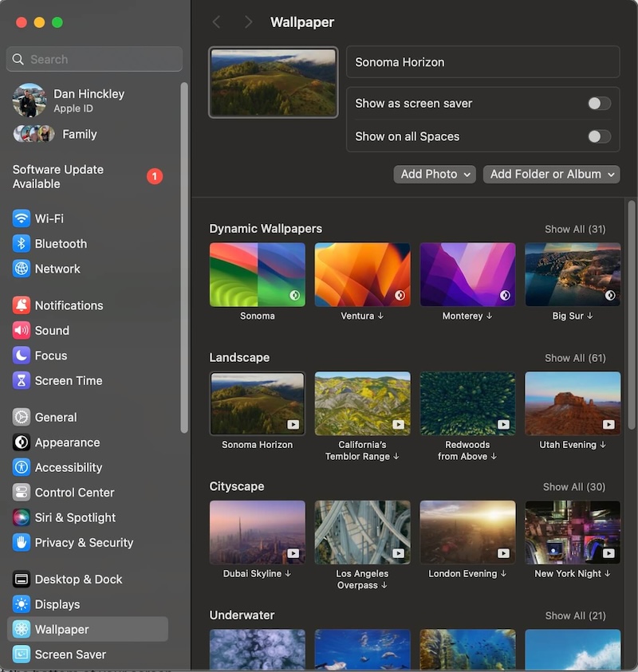Show all 31 Dynamic Wallpapers
Screen dimensions: 638x672
(x=575, y=230)
